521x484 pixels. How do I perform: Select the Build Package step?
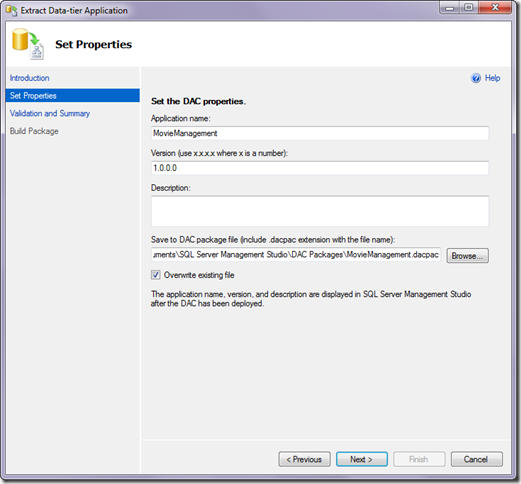[34, 131]
